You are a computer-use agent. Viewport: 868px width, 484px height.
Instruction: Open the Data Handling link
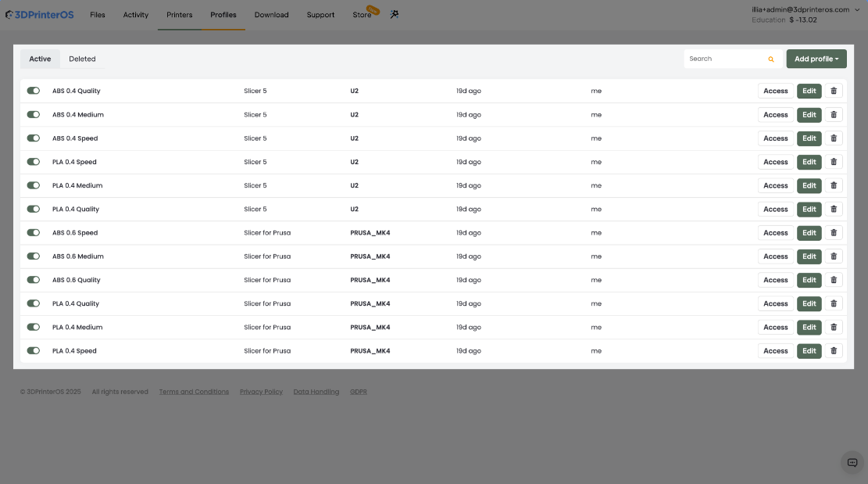(x=316, y=392)
